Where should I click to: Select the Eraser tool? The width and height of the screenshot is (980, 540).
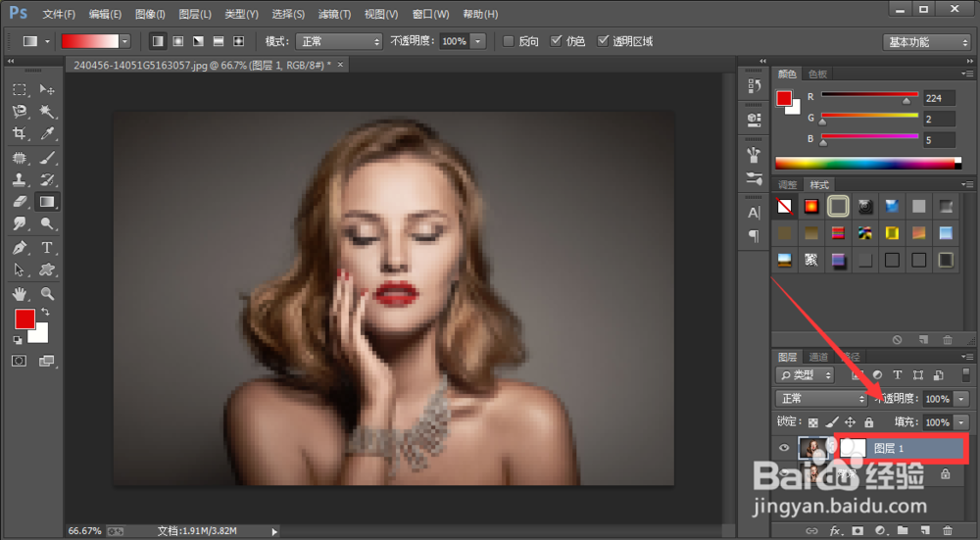tap(19, 201)
